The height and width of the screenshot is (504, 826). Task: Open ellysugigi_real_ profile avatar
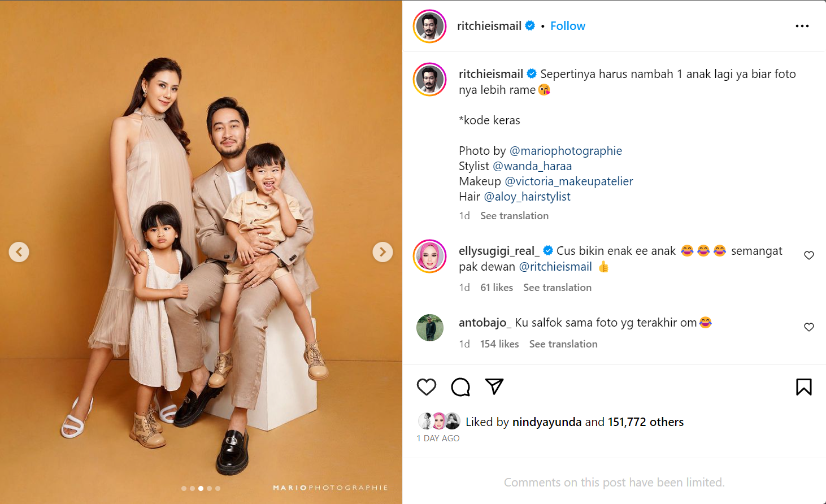[x=430, y=257]
